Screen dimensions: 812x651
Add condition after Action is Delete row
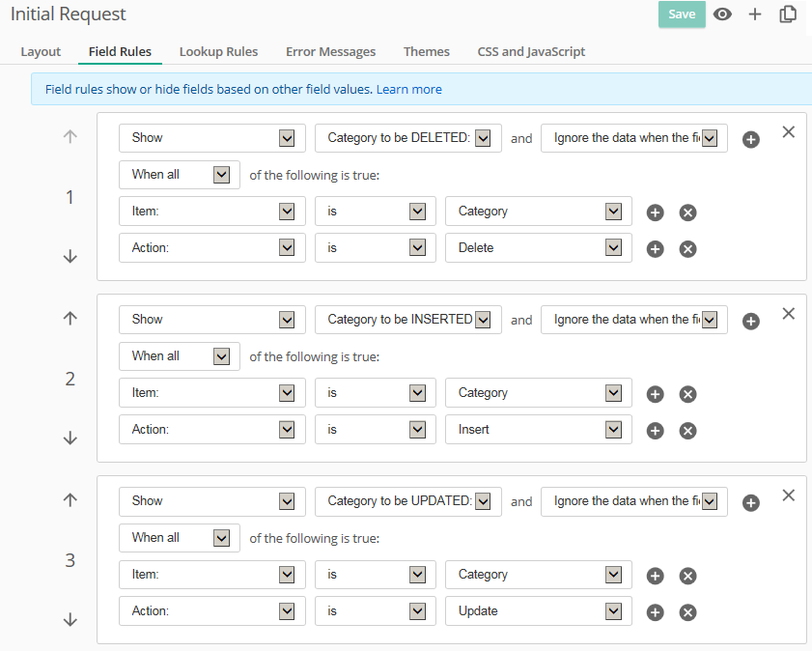pyautogui.click(x=655, y=249)
